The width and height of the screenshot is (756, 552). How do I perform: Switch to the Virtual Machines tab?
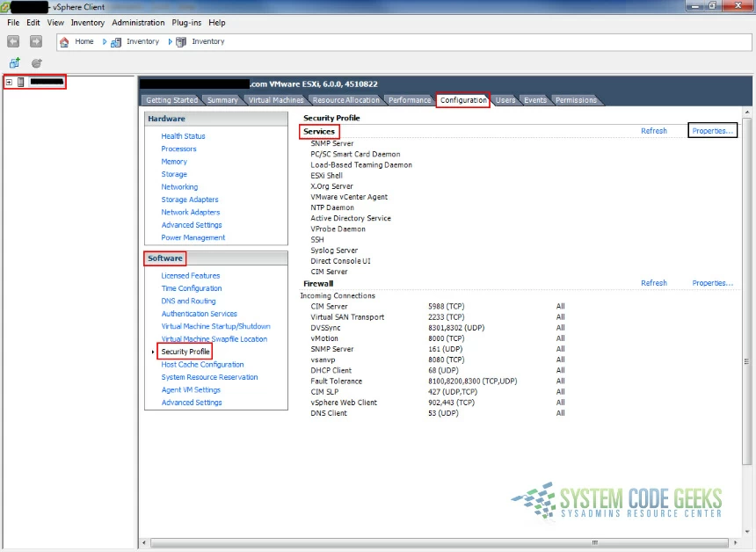coord(276,100)
